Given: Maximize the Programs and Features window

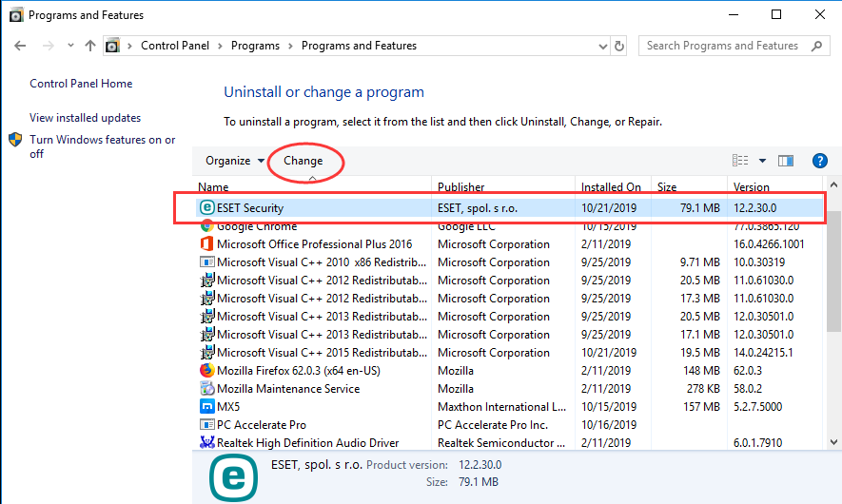Looking at the screenshot, I should [x=776, y=14].
